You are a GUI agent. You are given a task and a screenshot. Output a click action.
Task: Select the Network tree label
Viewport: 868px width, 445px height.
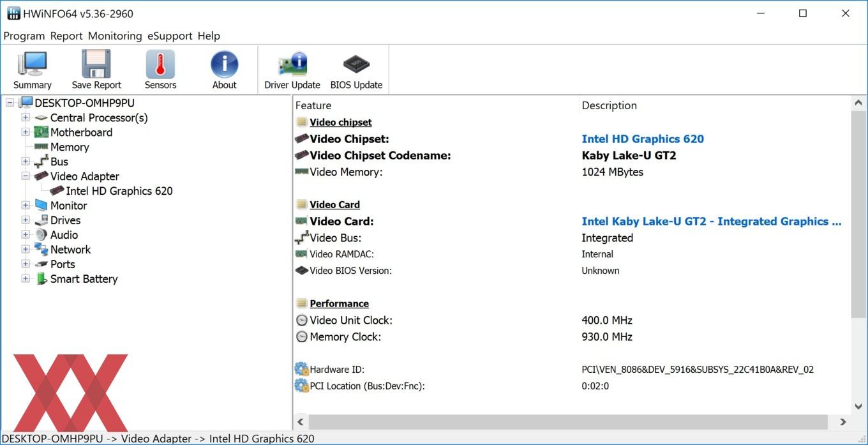[70, 250]
